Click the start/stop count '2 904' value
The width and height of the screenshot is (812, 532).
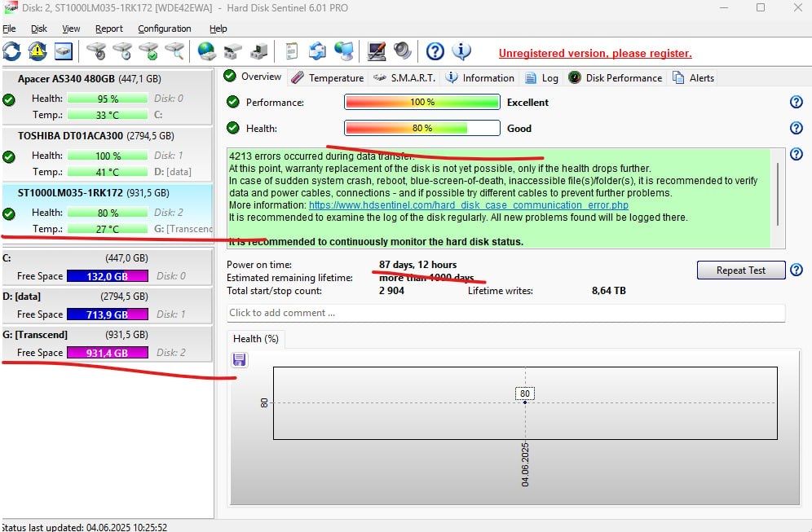[x=391, y=291]
